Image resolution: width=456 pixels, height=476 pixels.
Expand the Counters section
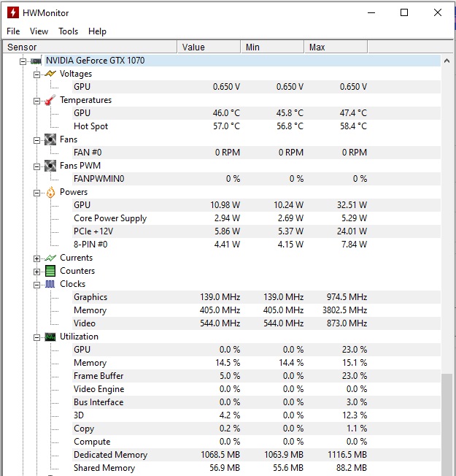36,272
